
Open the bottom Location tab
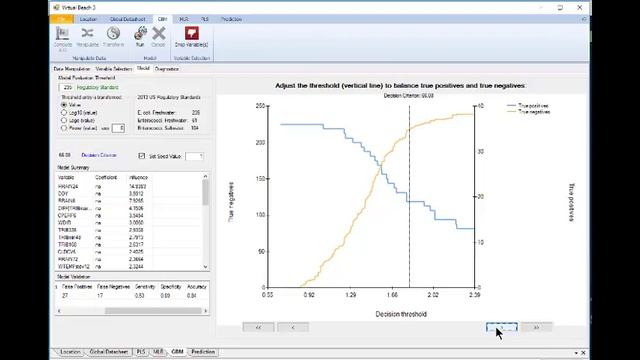pyautogui.click(x=70, y=352)
